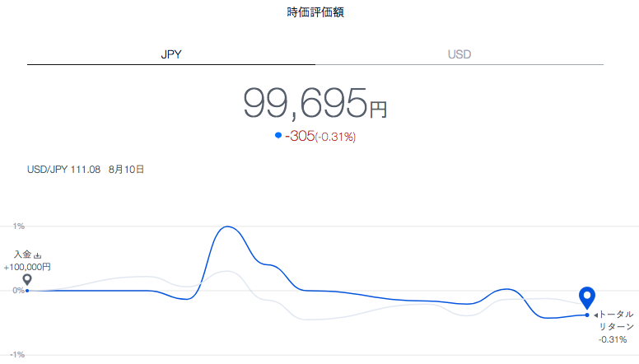
Task: Click the -1% axis label
Action: [17, 355]
